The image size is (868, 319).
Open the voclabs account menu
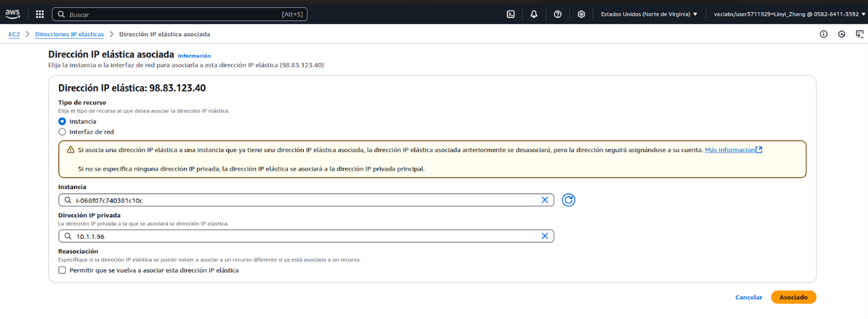click(x=785, y=14)
